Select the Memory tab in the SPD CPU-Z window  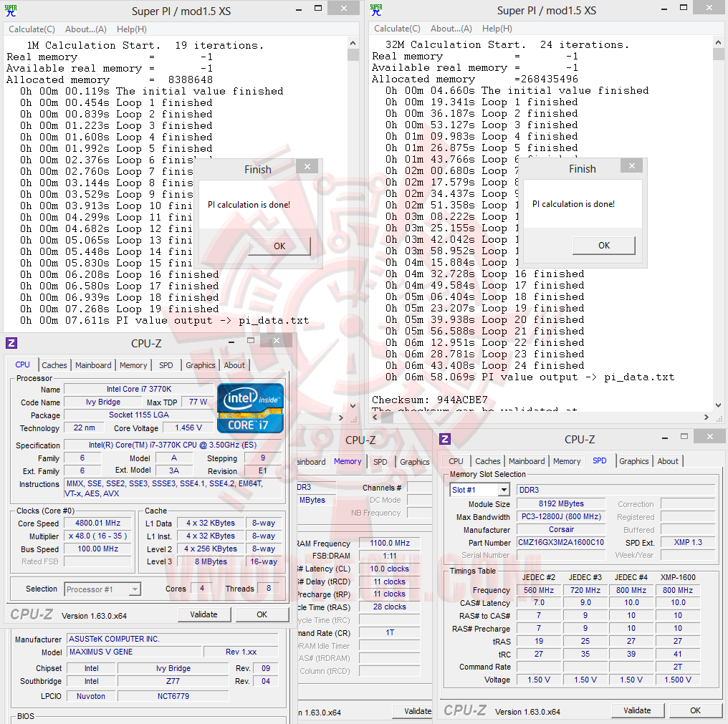(x=567, y=461)
